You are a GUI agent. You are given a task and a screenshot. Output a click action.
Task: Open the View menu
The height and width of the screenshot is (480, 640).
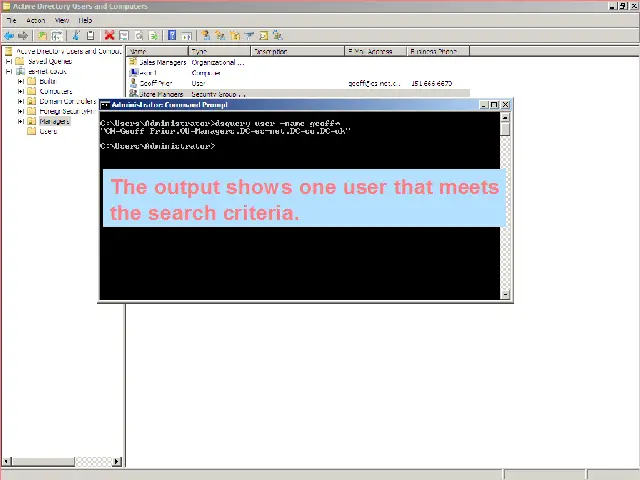(62, 20)
